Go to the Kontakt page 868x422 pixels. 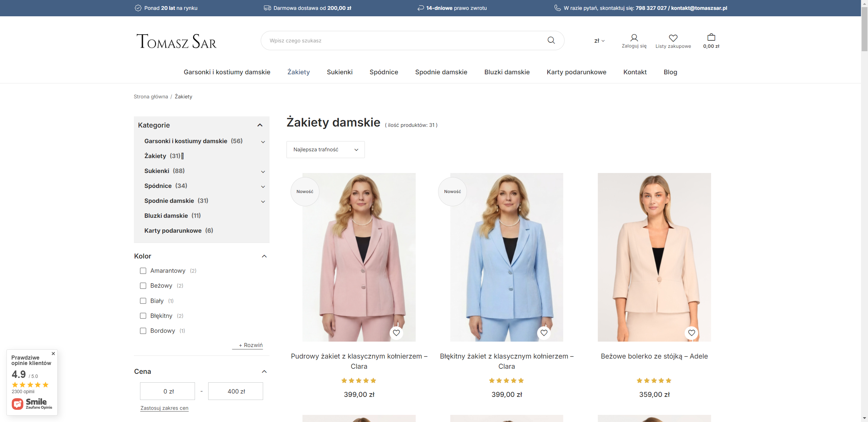click(x=635, y=72)
